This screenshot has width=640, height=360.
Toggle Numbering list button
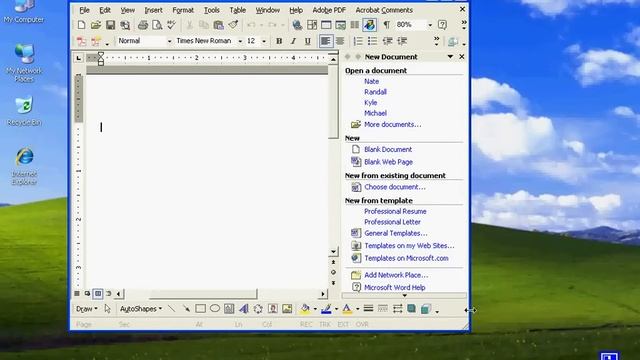tap(358, 41)
